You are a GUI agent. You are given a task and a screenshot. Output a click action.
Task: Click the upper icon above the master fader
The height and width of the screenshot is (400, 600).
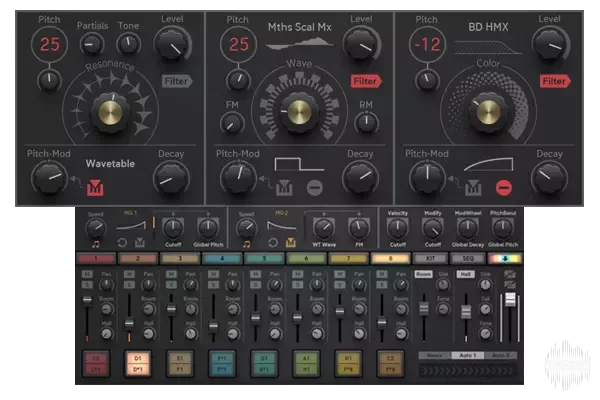coord(509,274)
